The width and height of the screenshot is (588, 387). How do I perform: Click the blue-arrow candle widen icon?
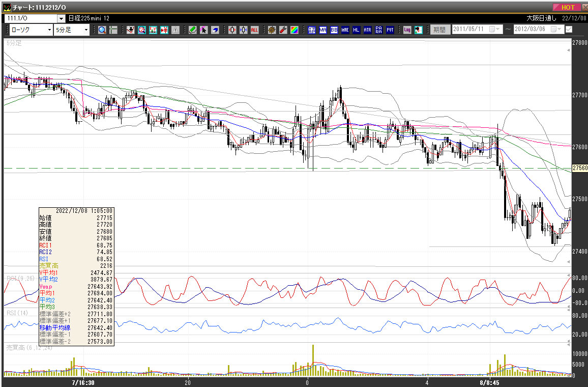(243, 30)
